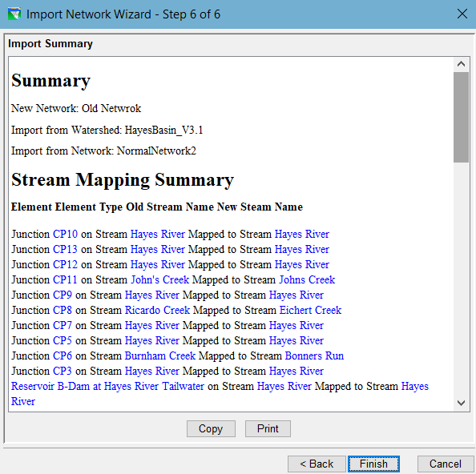Click the Johns Creek mapped stream link
This screenshot has width=476, height=474.
[307, 279]
